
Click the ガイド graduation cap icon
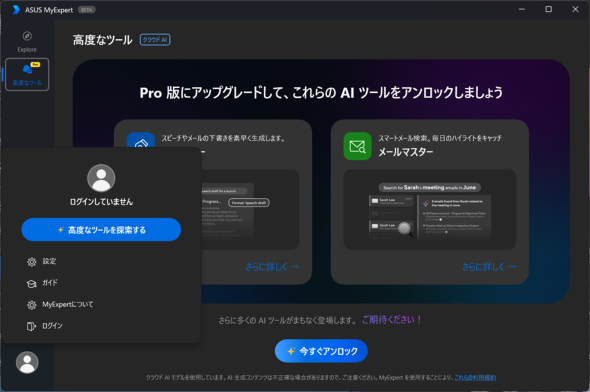pos(32,283)
